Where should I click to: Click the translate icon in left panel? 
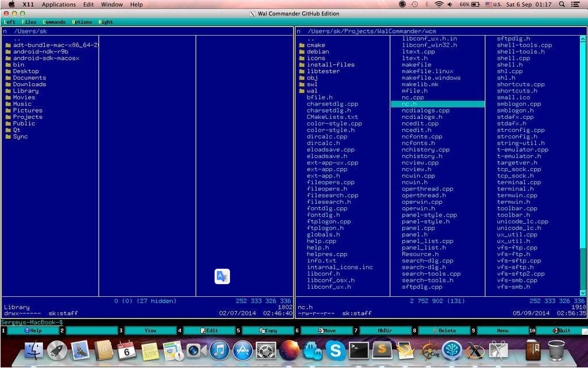pyautogui.click(x=222, y=277)
